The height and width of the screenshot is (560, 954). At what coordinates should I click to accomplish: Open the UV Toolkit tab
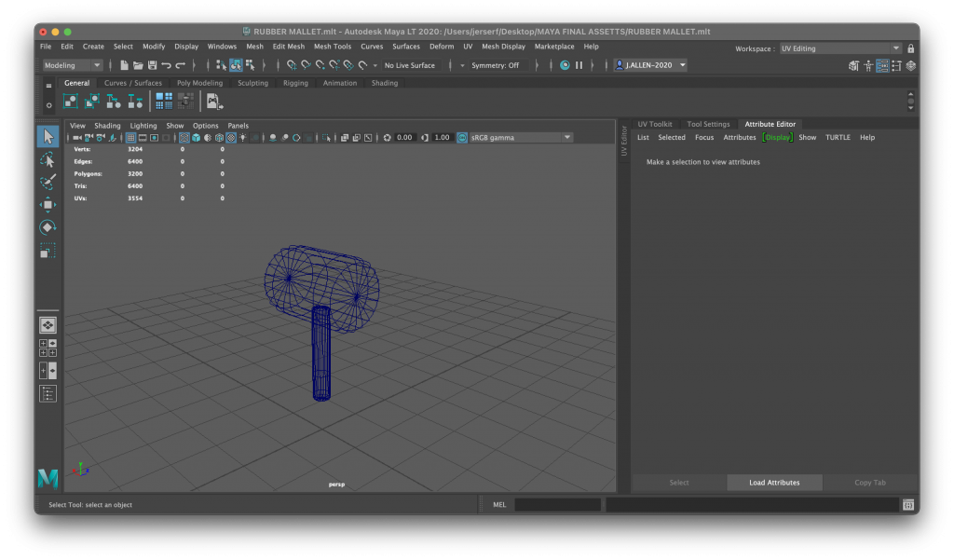[654, 124]
